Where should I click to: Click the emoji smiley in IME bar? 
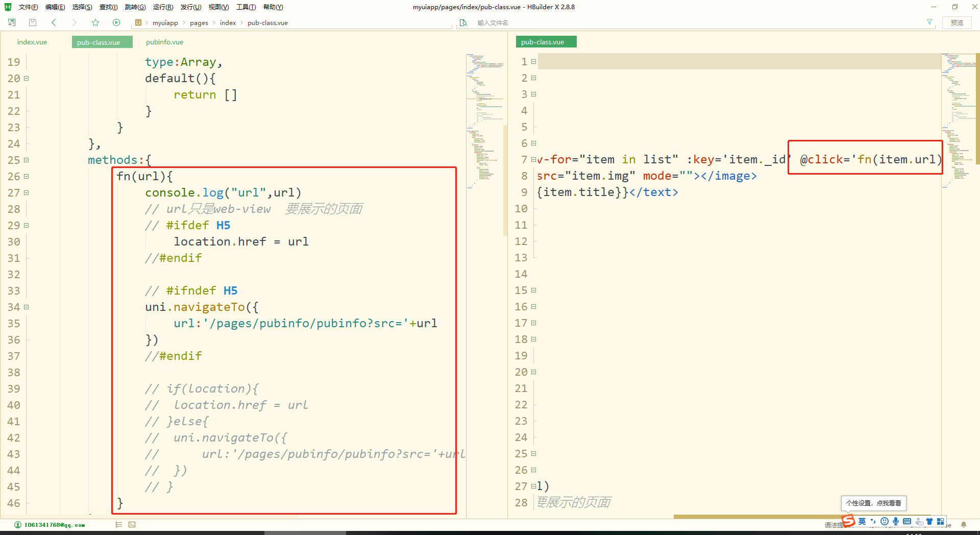coord(885,521)
